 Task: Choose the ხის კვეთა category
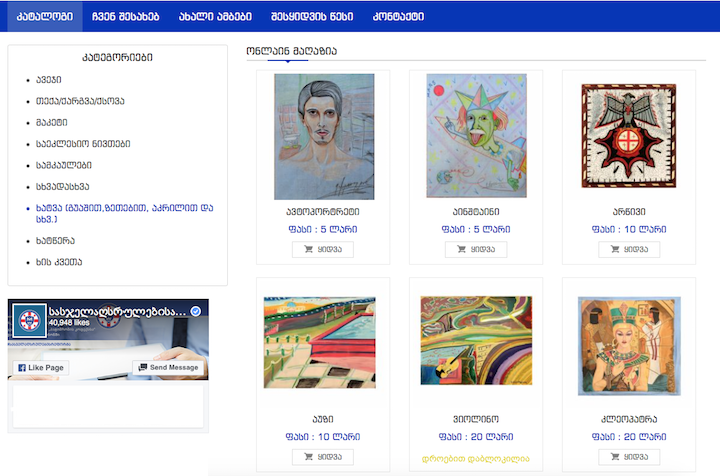pos(59,262)
